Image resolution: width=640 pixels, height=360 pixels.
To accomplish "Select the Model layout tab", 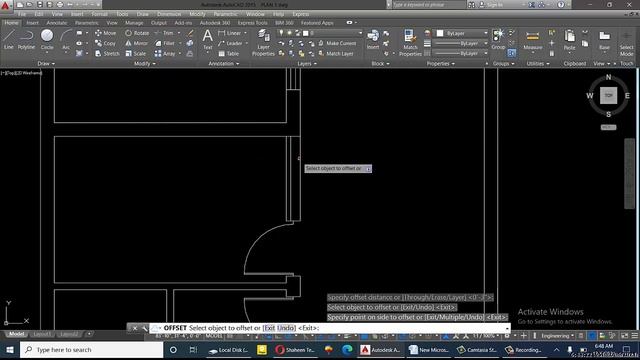I will (16, 334).
